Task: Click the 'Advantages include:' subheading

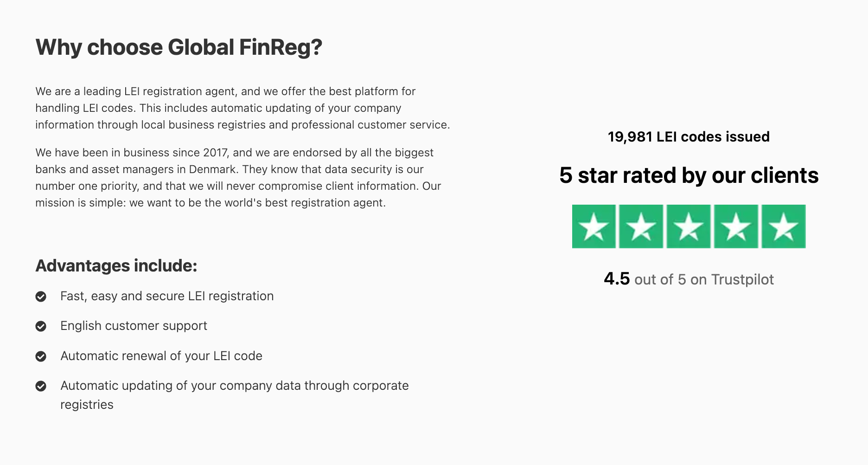Action: 116,266
